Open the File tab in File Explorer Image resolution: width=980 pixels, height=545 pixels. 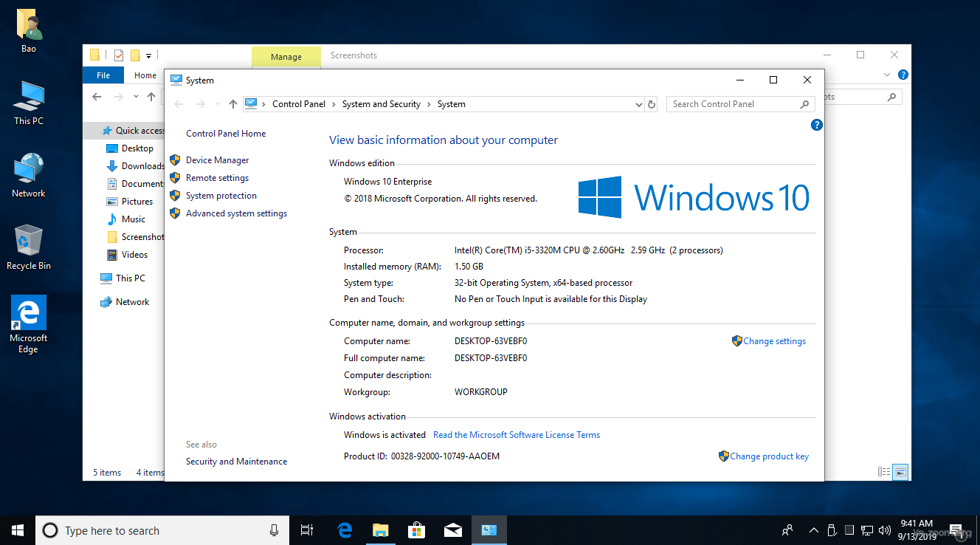[x=103, y=75]
